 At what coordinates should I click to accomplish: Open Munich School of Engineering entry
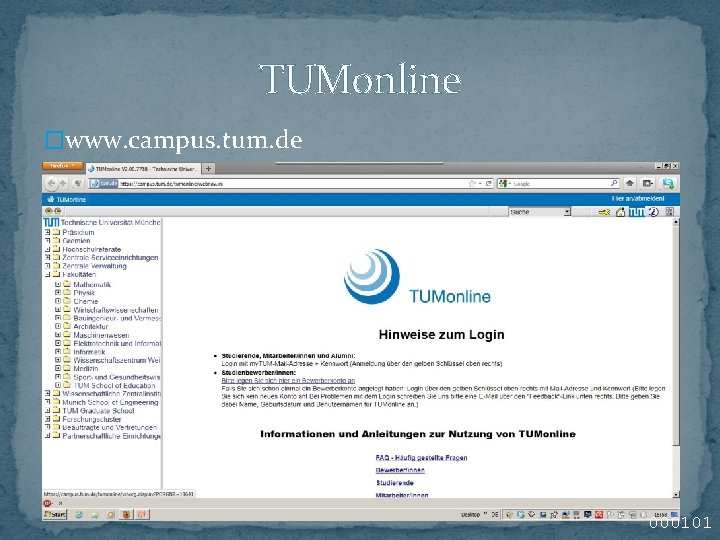[x=110, y=402]
